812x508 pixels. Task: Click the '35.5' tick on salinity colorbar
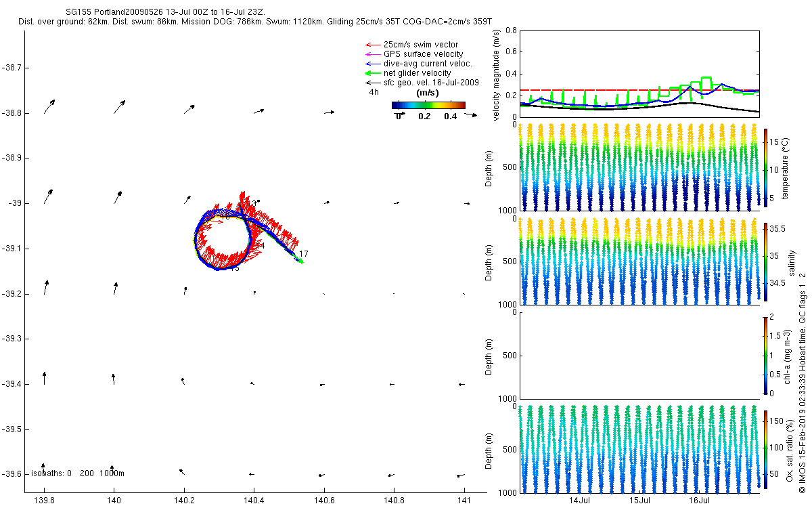777,230
